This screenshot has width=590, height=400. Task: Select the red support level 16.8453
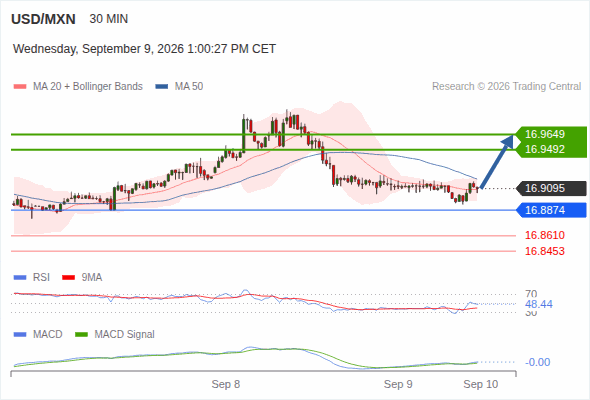(545, 251)
